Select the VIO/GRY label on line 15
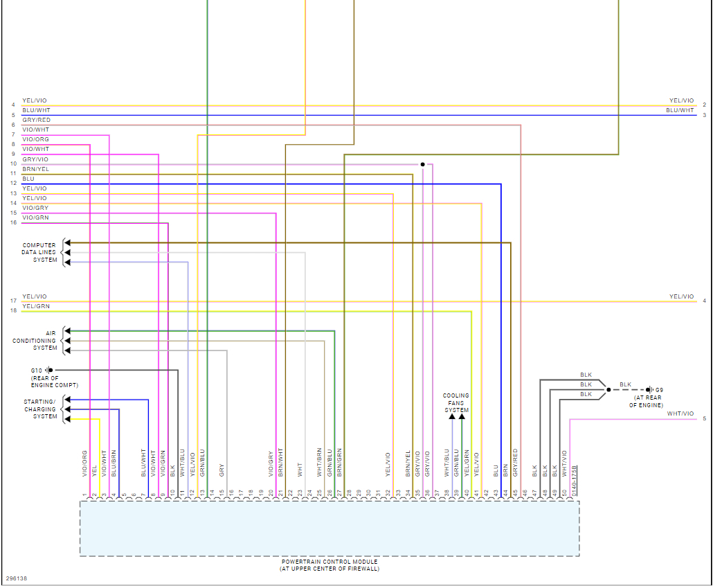The image size is (713, 588). click(35, 208)
